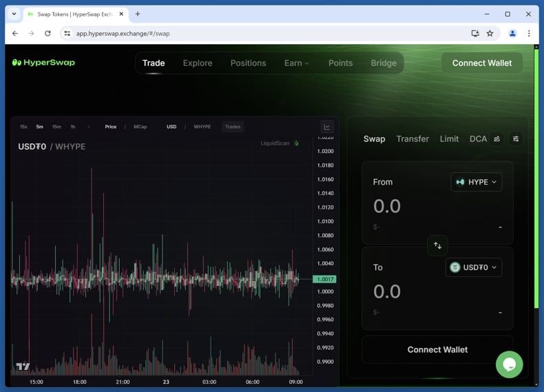The image size is (544, 392).
Task: Select the 15m chart interval
Action: click(x=56, y=127)
